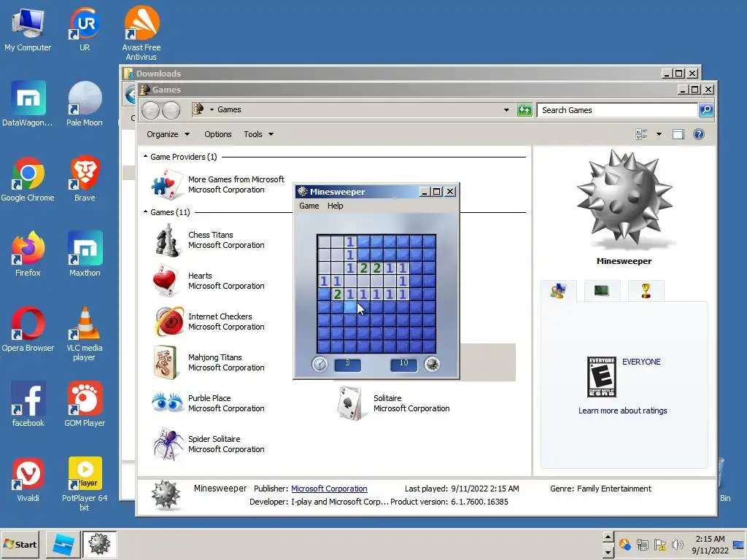Open Minesweeper from the taskbar
Viewport: 747px width, 560px height.
99,544
